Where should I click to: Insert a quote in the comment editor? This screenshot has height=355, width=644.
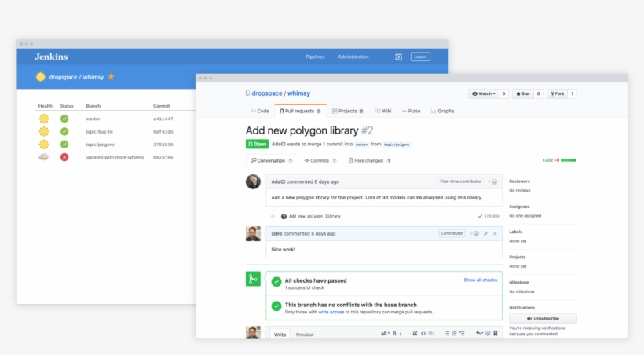tap(415, 333)
